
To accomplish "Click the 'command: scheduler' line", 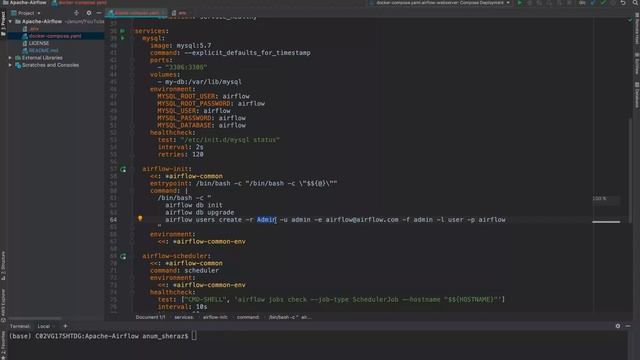I will coord(184,271).
